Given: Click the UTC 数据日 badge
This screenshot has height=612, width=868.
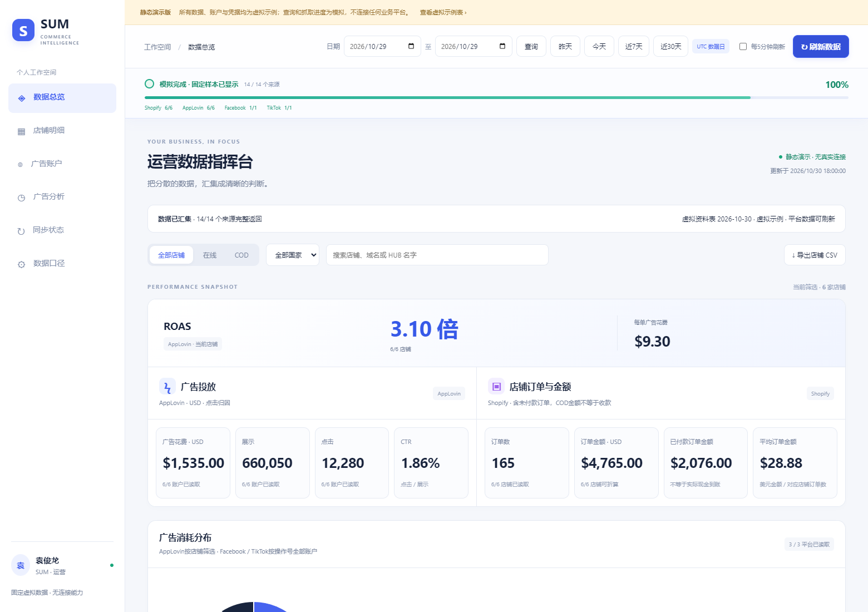Looking at the screenshot, I should [711, 47].
